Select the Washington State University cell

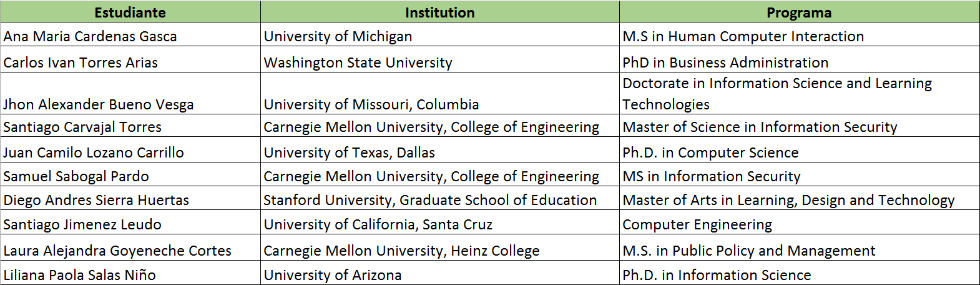click(x=440, y=60)
